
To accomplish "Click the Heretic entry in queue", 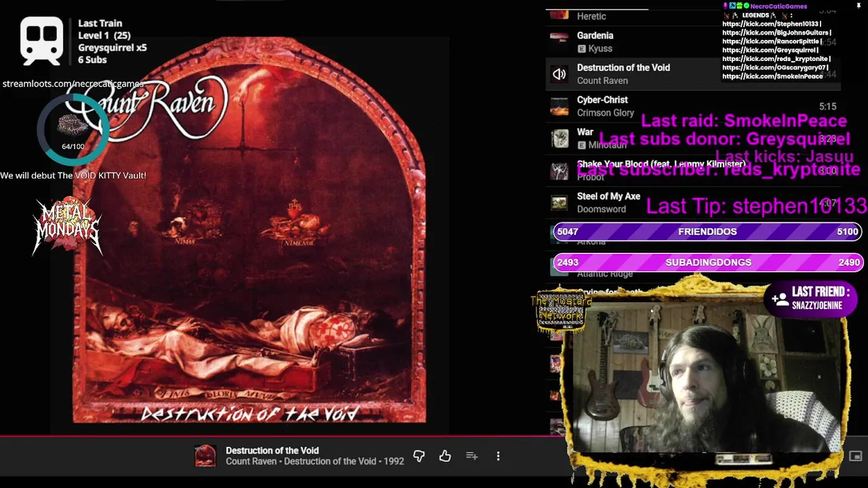I will [591, 16].
